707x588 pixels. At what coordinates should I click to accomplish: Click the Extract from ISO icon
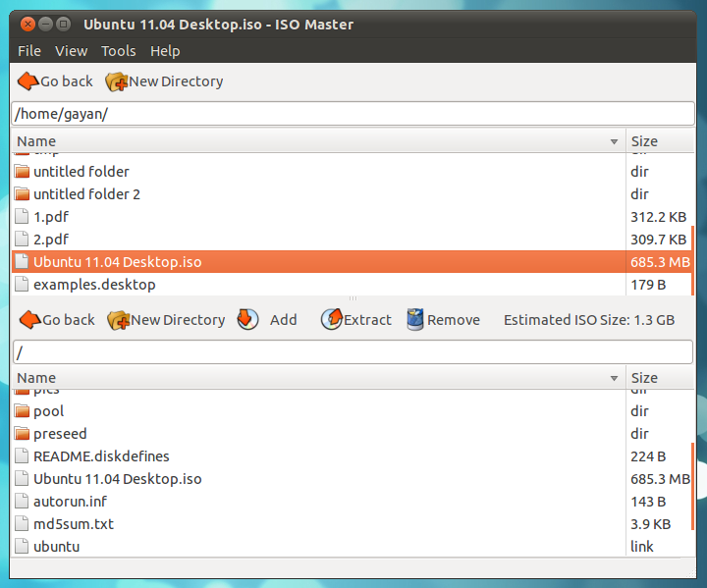click(332, 319)
